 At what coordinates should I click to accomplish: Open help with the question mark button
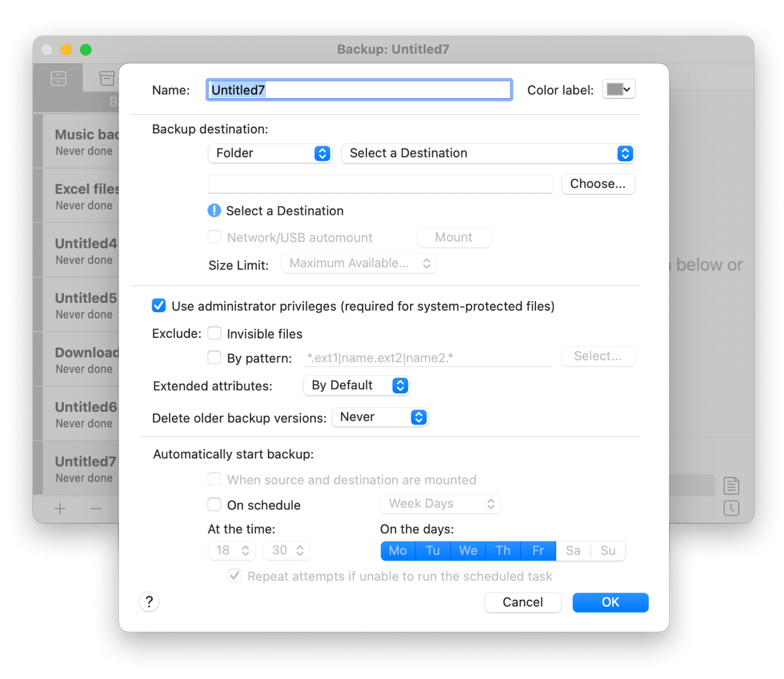(149, 602)
